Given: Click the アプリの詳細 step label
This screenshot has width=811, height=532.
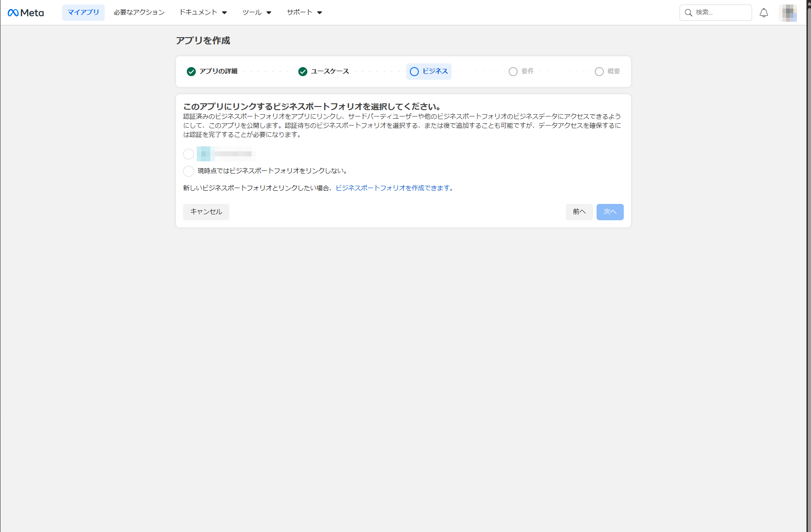Looking at the screenshot, I should tap(219, 72).
